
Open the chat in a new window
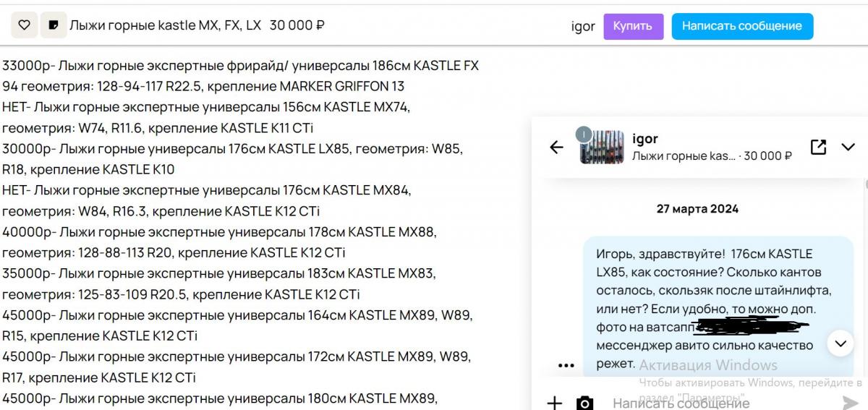[x=818, y=147]
